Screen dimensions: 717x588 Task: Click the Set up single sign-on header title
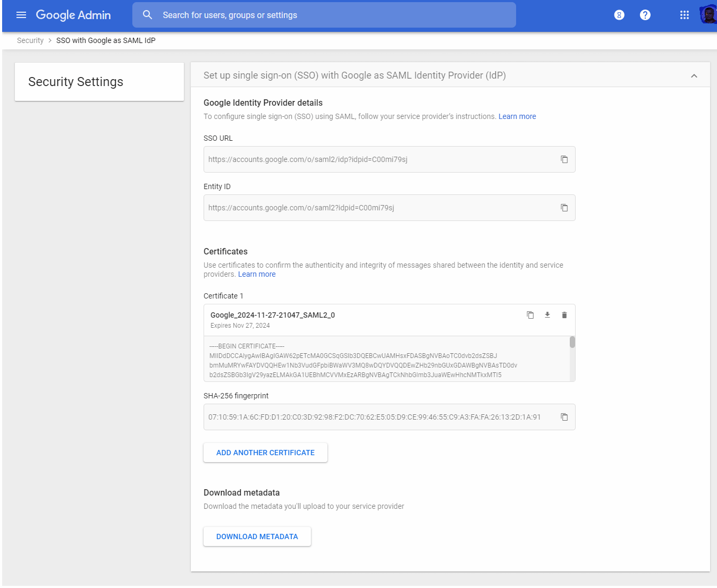pyautogui.click(x=355, y=75)
